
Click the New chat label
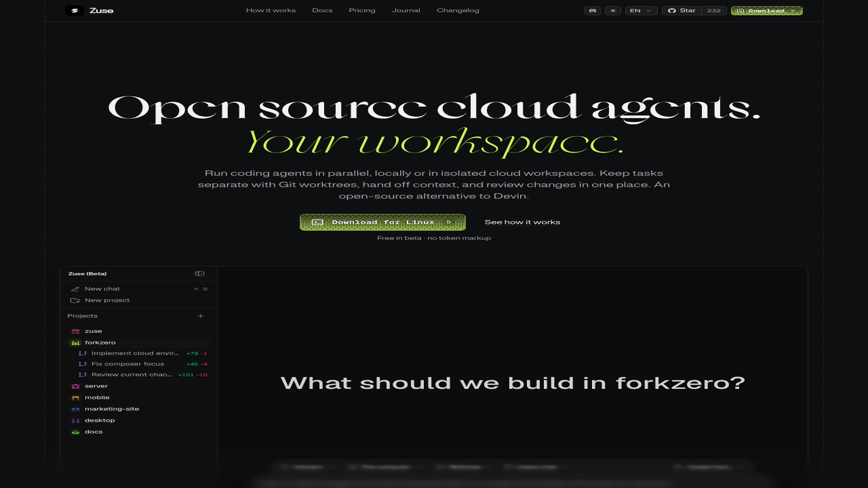(102, 289)
